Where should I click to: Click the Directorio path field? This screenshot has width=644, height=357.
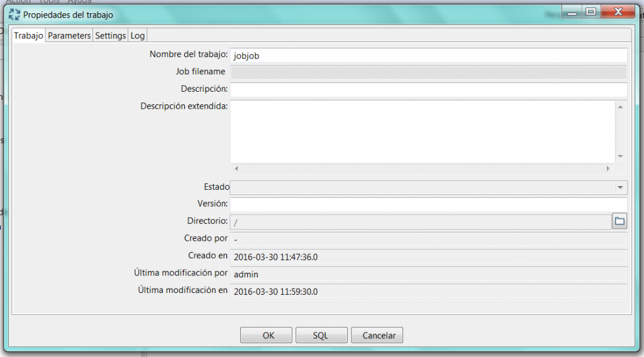(x=421, y=222)
